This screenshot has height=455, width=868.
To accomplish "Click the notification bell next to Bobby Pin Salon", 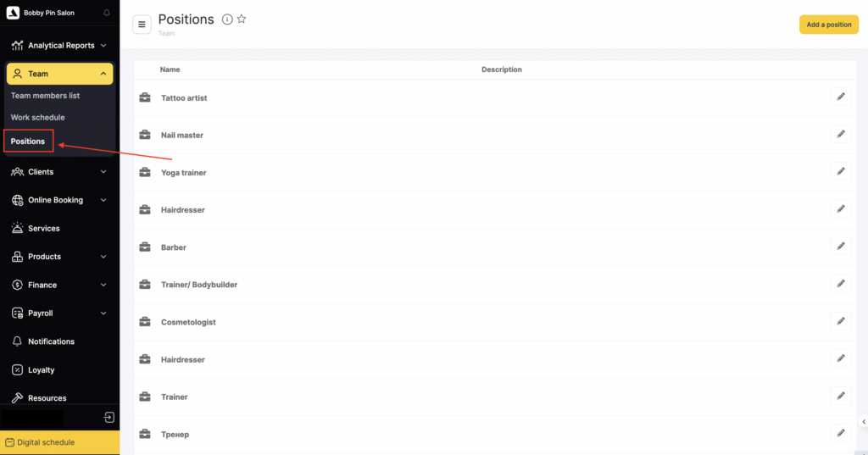I will point(107,13).
